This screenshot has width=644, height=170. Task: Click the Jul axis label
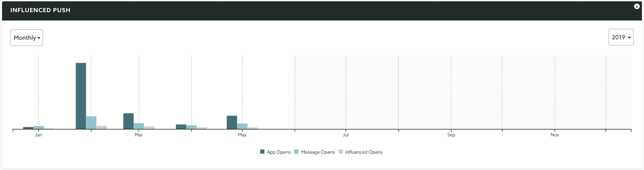(346, 135)
